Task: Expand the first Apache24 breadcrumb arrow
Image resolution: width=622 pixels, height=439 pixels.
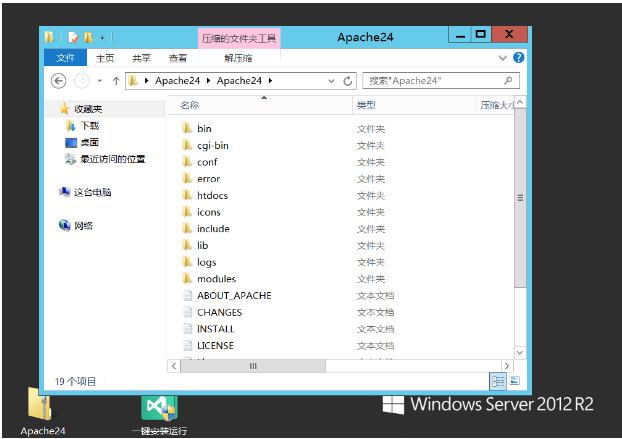Action: (208, 81)
